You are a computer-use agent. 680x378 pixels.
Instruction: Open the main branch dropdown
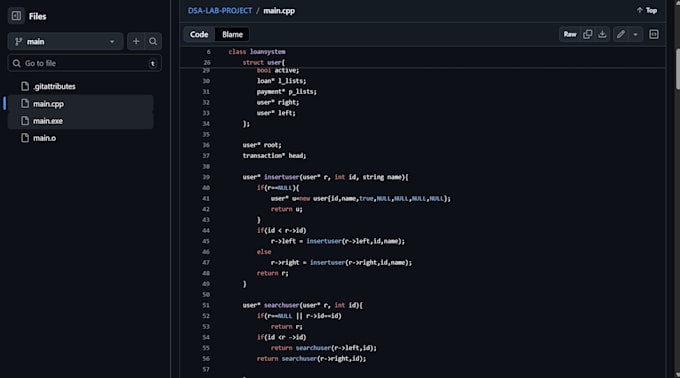pos(65,42)
